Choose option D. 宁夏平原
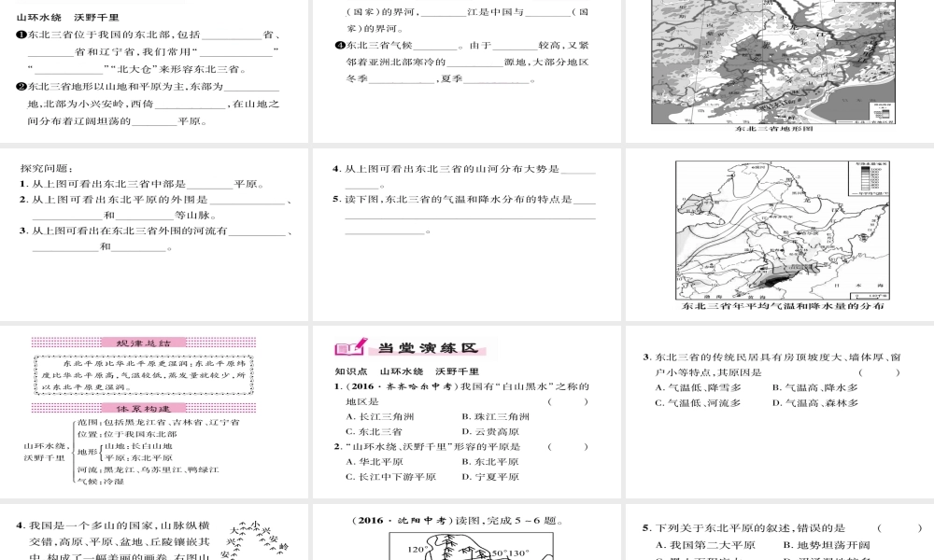This screenshot has height=560, width=934. [x=489, y=477]
